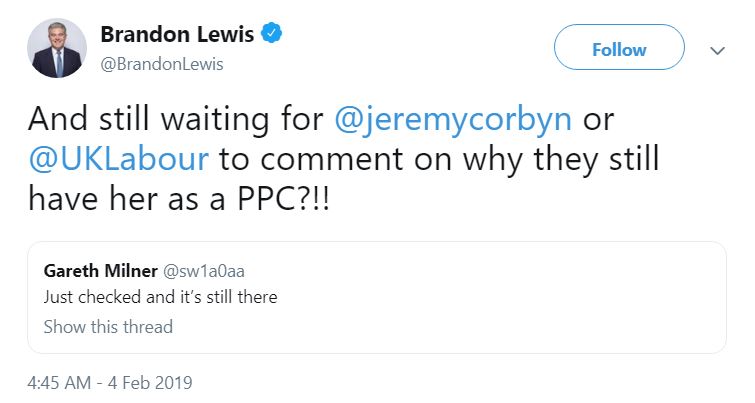The height and width of the screenshot is (403, 755).
Task: Open the tweet options chevron menu
Action: pos(716,50)
